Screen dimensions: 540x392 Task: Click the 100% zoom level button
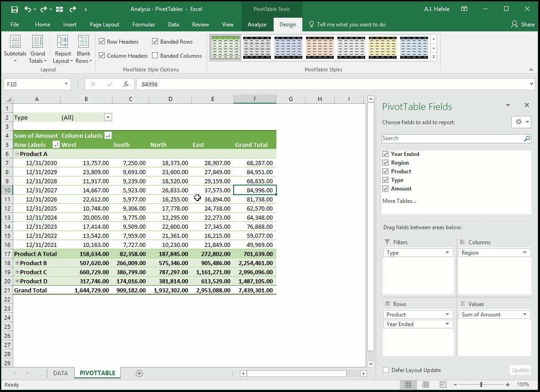[x=523, y=384]
